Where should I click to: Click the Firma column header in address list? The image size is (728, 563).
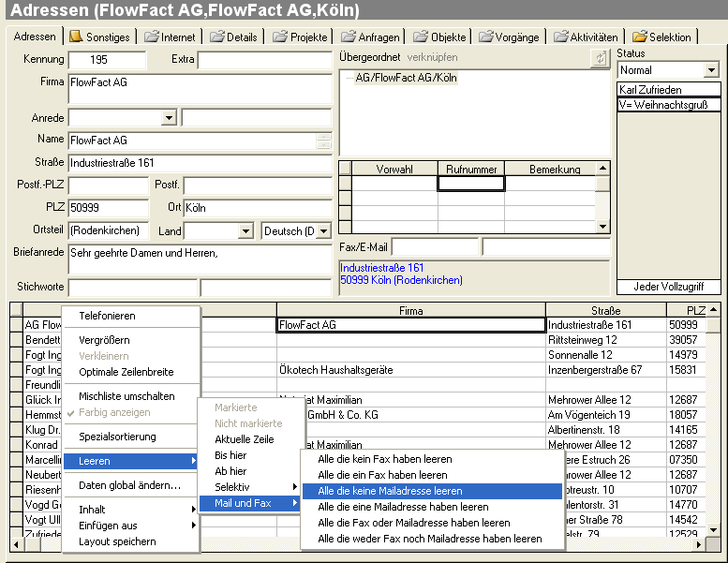click(411, 310)
